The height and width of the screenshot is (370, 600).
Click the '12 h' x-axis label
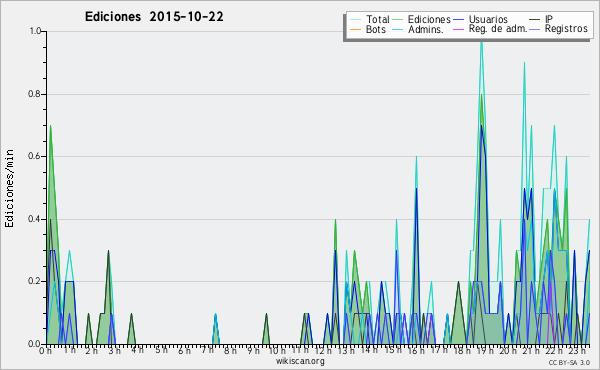[x=323, y=350]
